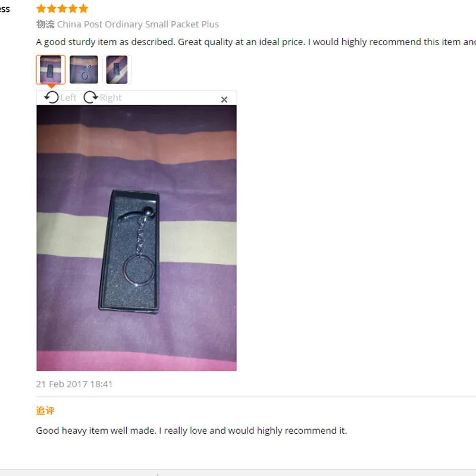The height and width of the screenshot is (476, 476).
Task: Open the third review thumbnail with the diagonal box
Action: (117, 70)
